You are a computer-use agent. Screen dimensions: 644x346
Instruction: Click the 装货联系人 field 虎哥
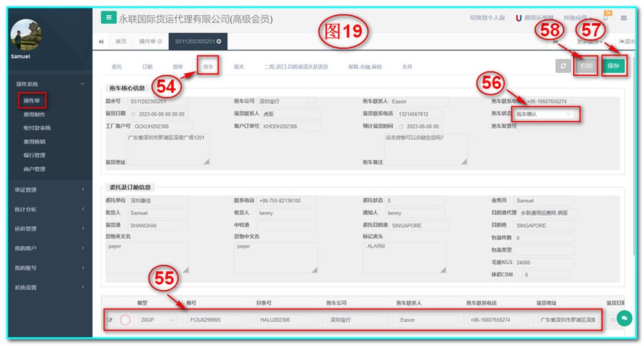click(290, 114)
